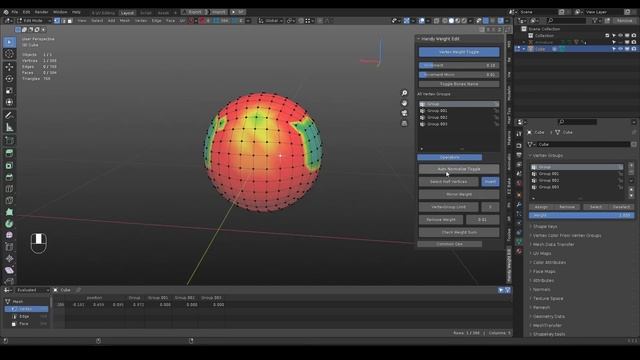Expand the Geometry Data section
The image size is (640, 360).
tap(548, 316)
